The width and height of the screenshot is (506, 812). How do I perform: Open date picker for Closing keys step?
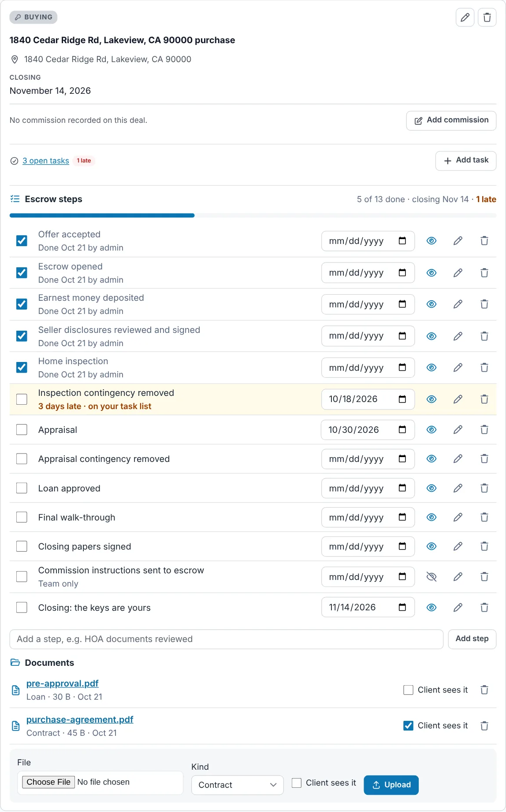tap(402, 608)
